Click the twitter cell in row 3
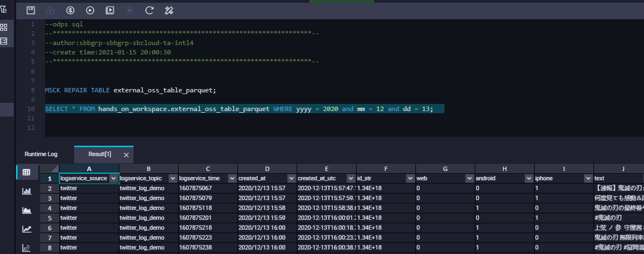The height and width of the screenshot is (254, 644). 89,198
